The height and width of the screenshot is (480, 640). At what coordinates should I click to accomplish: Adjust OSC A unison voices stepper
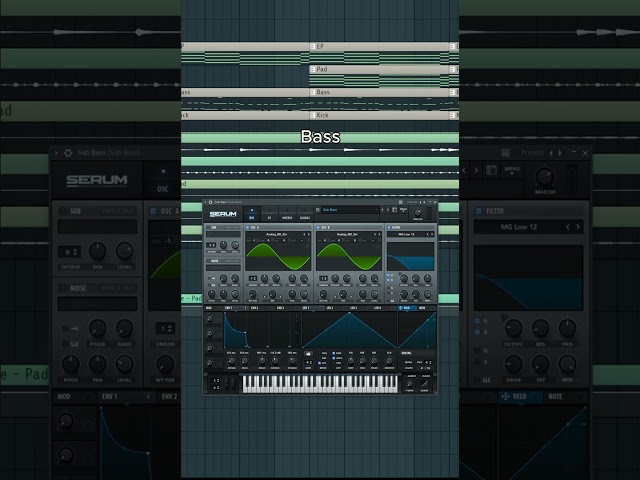tap(253, 278)
